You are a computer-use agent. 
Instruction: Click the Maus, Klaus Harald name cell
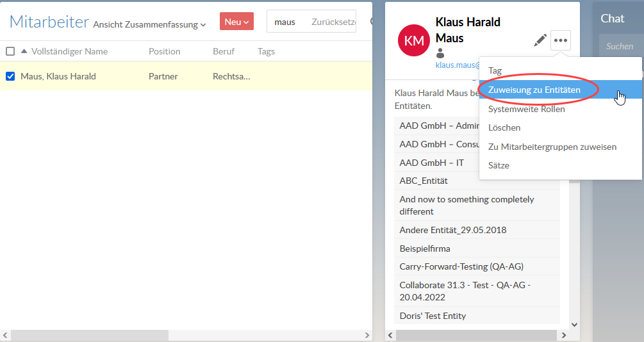pos(58,76)
